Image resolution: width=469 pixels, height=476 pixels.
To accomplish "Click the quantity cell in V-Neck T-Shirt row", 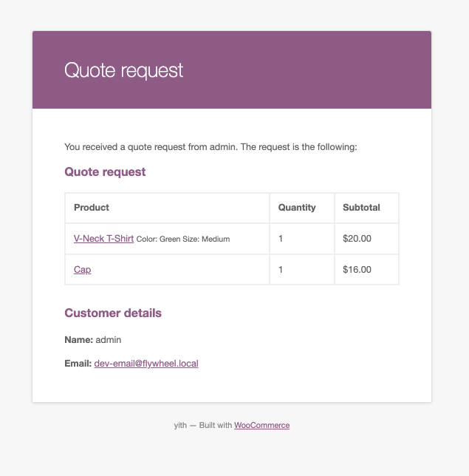I will [281, 239].
